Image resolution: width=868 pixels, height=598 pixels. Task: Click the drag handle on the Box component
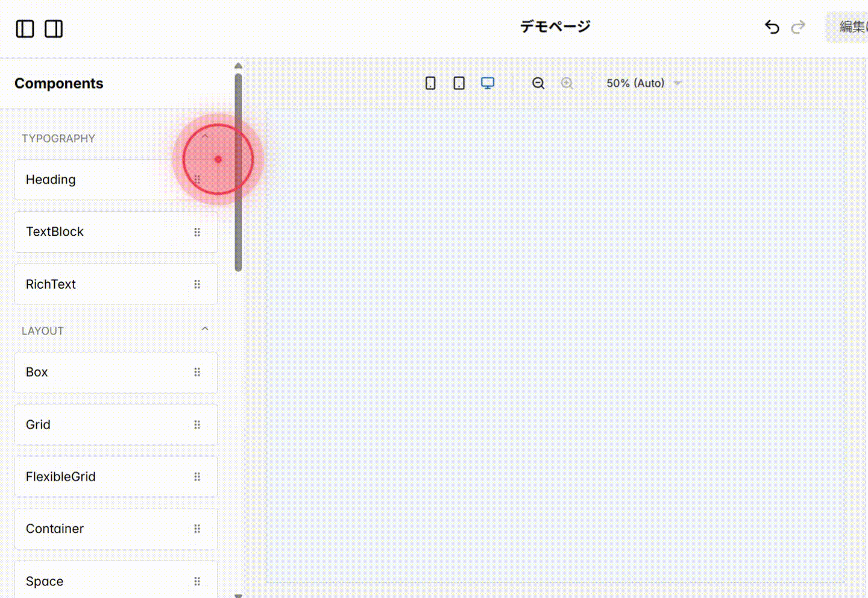point(197,372)
